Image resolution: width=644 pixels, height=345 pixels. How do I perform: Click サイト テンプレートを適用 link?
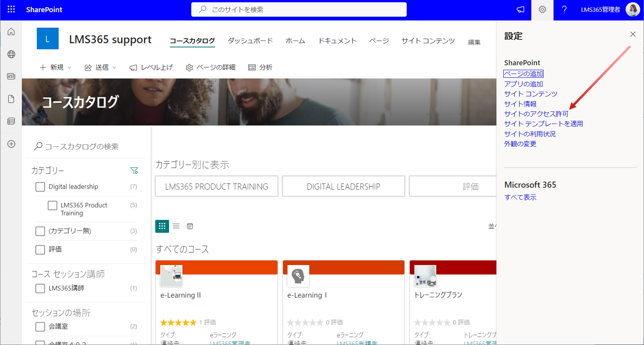[x=543, y=124]
